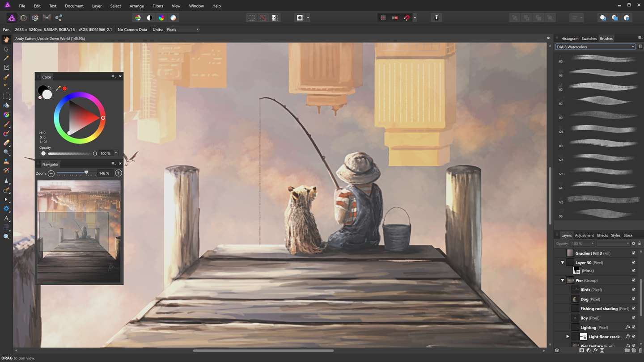Select the Eraser tool
Image resolution: width=644 pixels, height=362 pixels.
(x=6, y=143)
